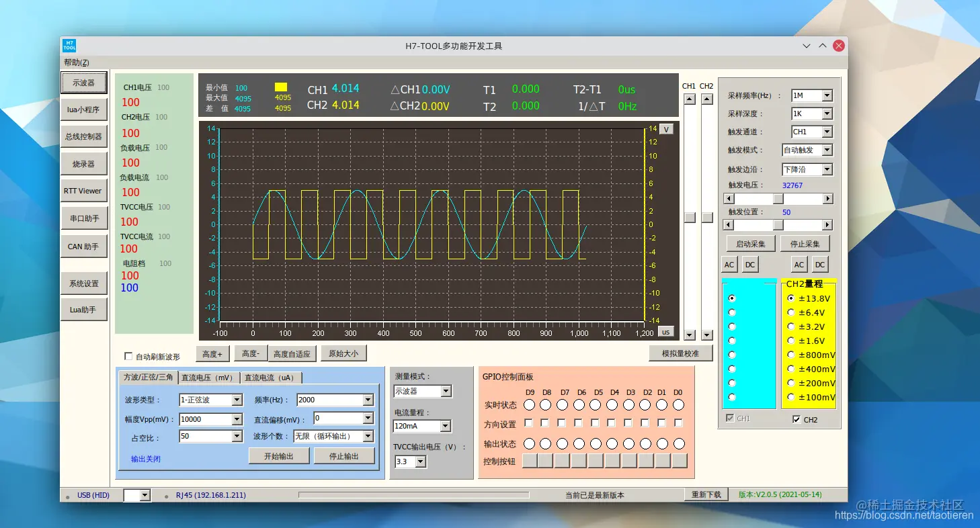This screenshot has height=528, width=980.
Task: Switch to 直流电流 (uA) tab
Action: tap(270, 378)
